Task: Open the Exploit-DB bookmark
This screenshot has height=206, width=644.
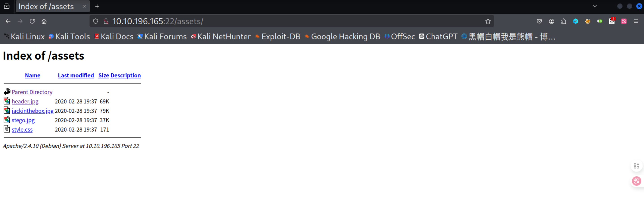Action: pos(278,37)
